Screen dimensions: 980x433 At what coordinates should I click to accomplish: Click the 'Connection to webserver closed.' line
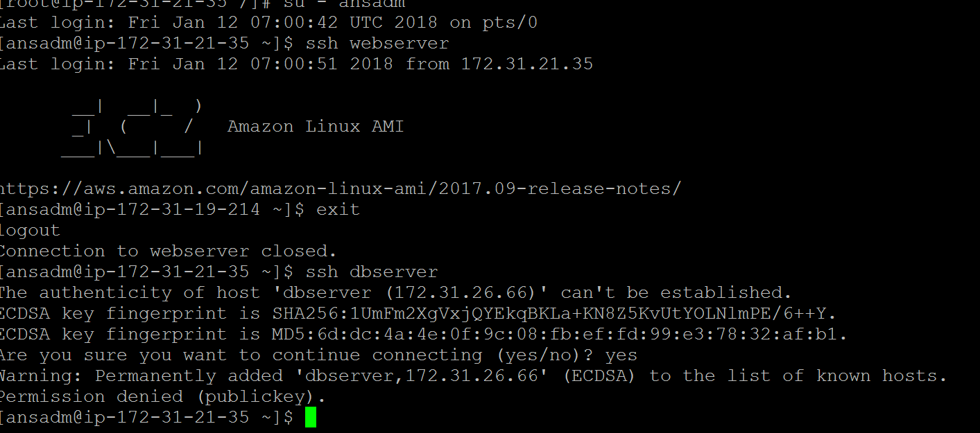point(169,251)
